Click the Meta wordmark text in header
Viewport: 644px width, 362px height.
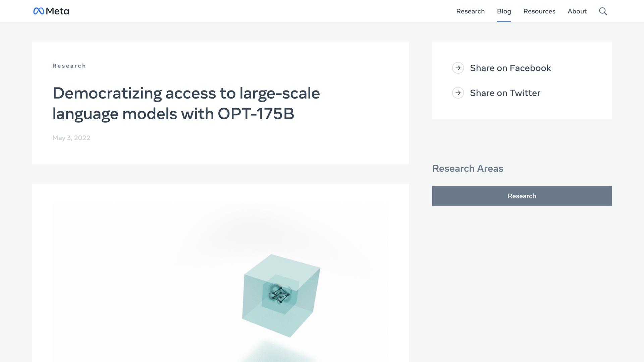[57, 11]
